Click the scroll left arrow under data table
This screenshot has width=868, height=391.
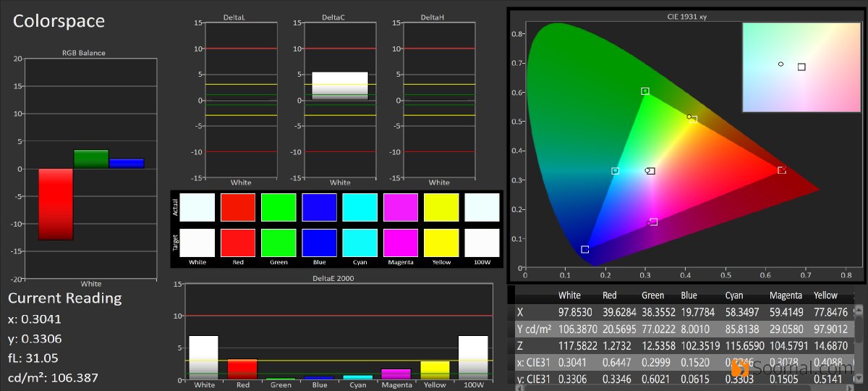click(x=519, y=387)
